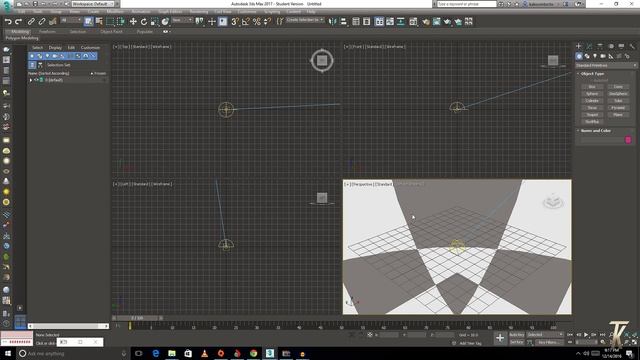Click the Align tool icon

344,22
